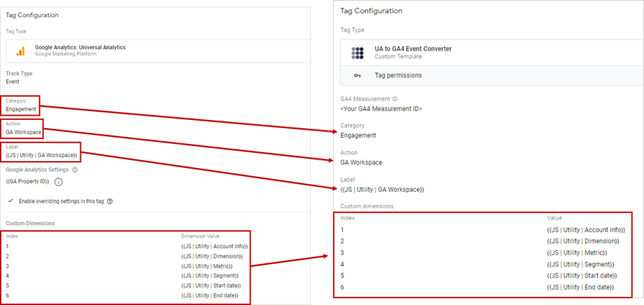Toggle Enable overriding settings in this tag

11,202
